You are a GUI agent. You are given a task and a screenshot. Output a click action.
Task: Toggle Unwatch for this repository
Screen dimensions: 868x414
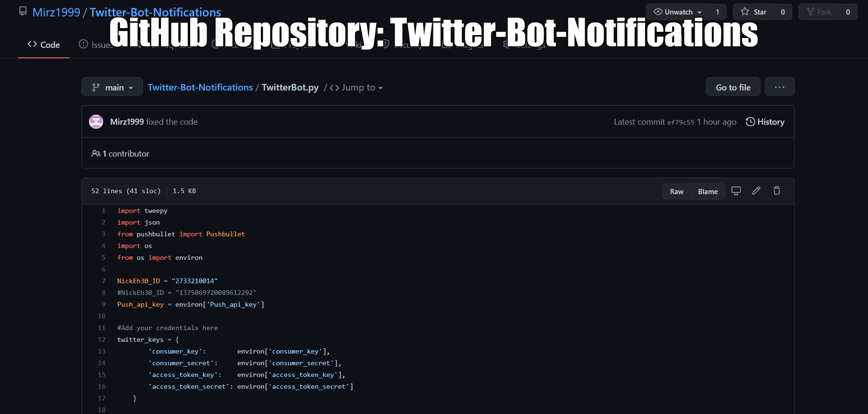678,12
